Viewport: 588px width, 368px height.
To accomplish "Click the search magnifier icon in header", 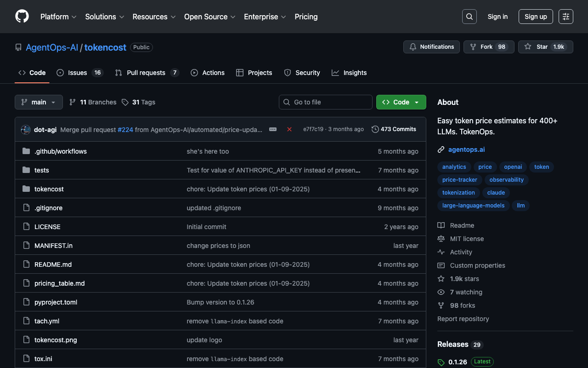I will tap(469, 17).
